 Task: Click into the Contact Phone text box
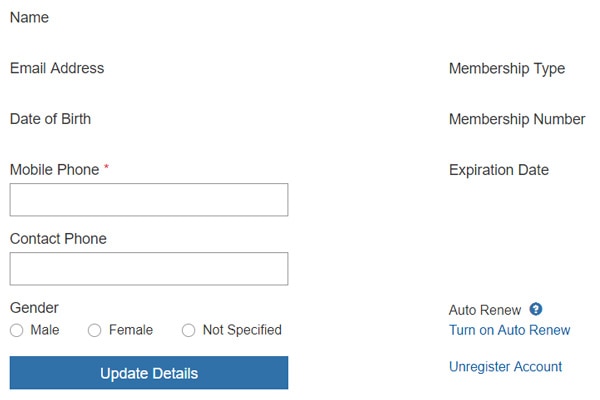coord(149,269)
